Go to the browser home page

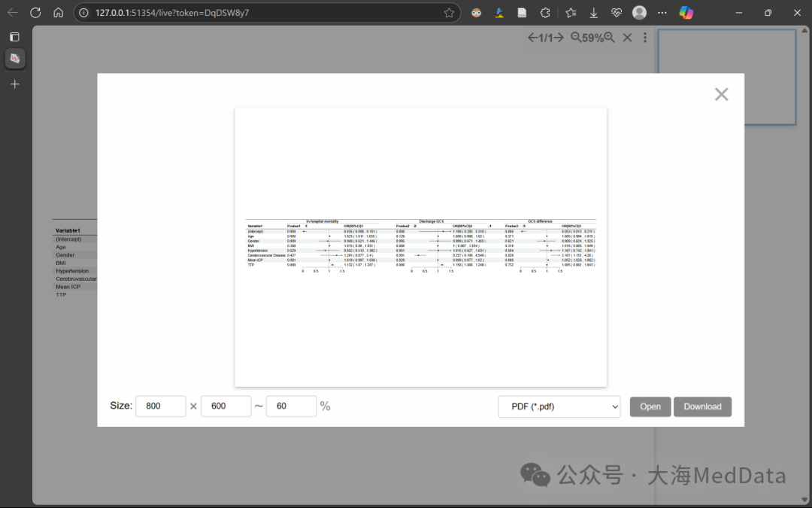pyautogui.click(x=59, y=13)
